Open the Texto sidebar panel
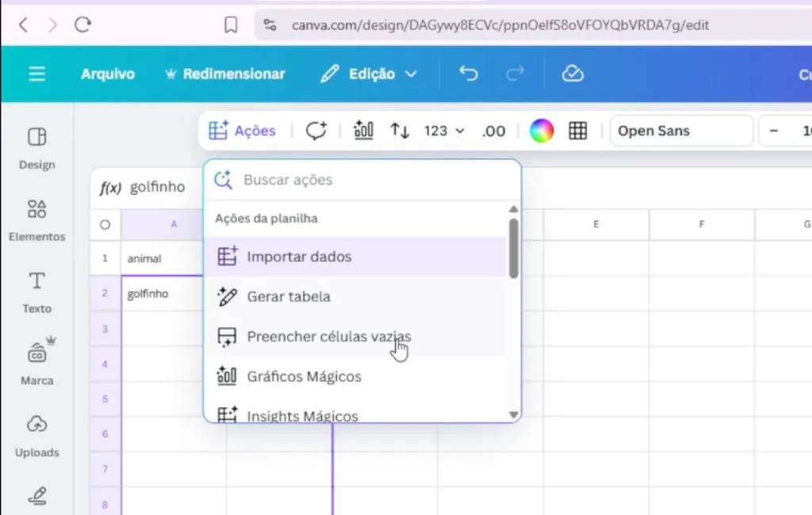This screenshot has height=515, width=812. [36, 292]
